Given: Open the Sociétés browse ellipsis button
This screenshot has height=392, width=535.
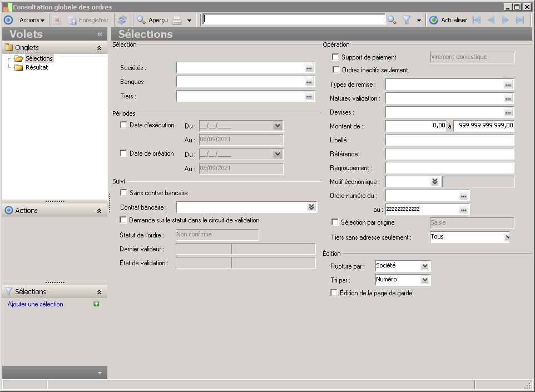Looking at the screenshot, I should point(309,68).
